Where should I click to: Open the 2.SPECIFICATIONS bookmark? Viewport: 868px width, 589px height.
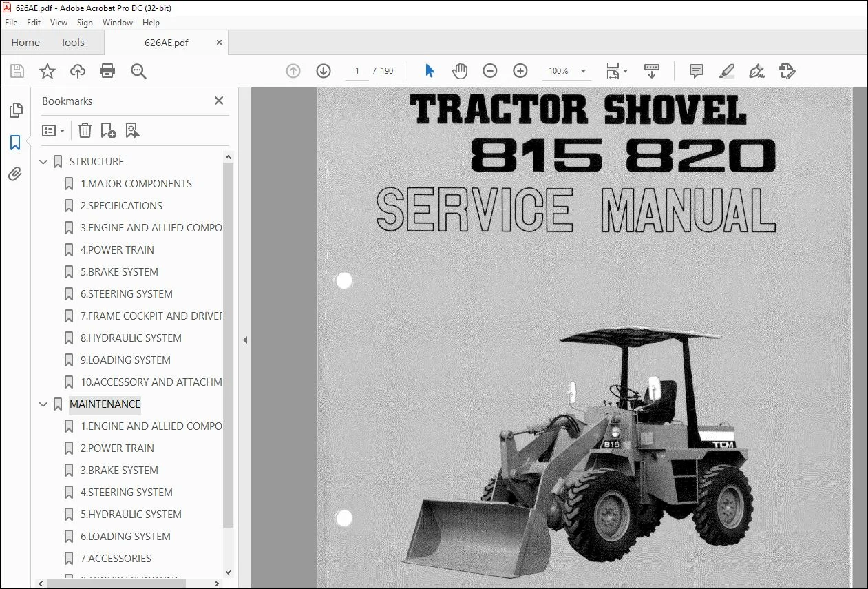click(x=121, y=206)
